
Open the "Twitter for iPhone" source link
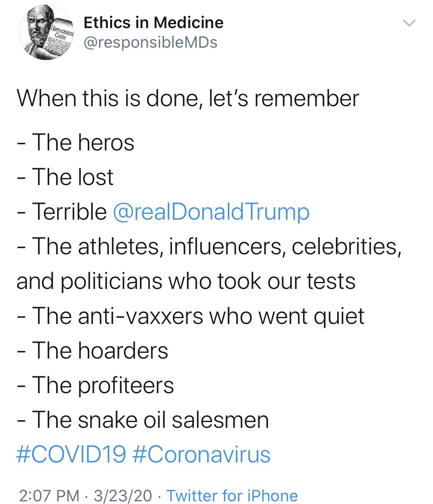point(232,496)
